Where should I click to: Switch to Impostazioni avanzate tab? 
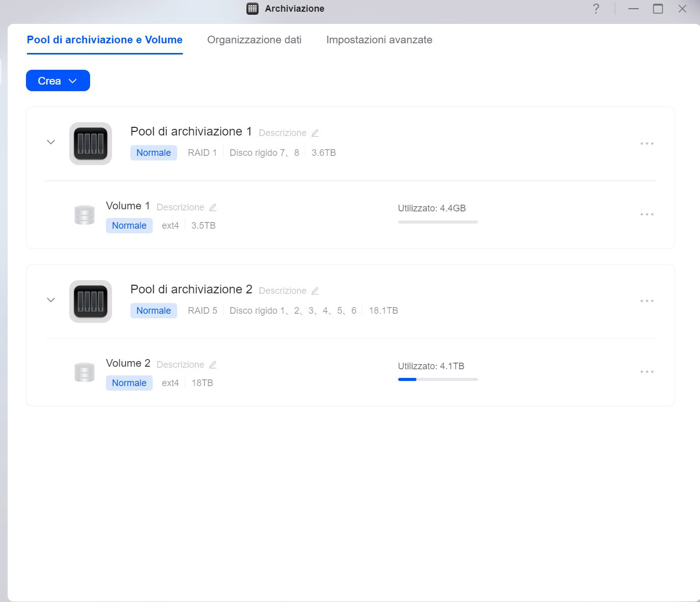(379, 40)
